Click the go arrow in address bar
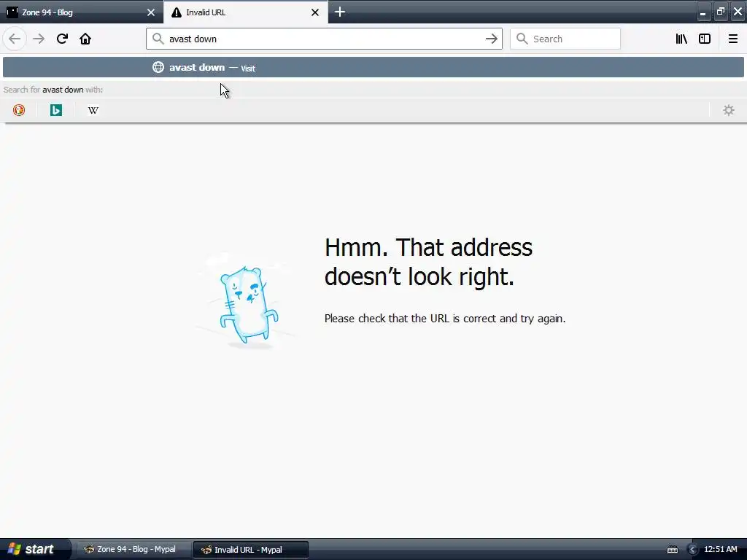 [x=491, y=39]
